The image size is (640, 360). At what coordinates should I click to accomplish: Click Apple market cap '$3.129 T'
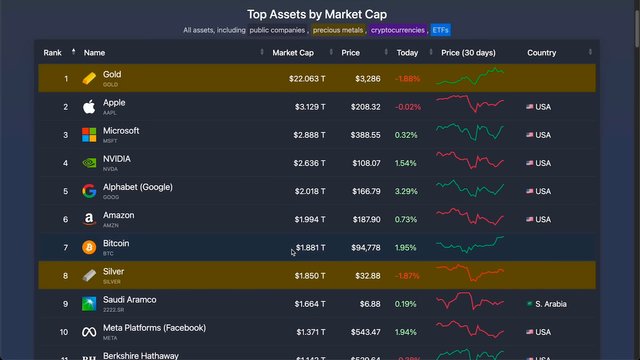pos(310,107)
